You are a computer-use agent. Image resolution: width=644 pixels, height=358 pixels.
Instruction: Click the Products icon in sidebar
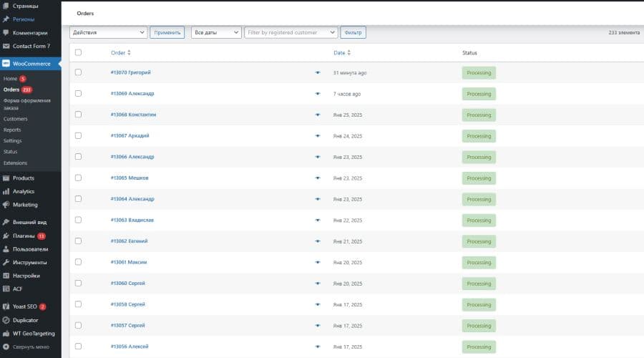6,178
